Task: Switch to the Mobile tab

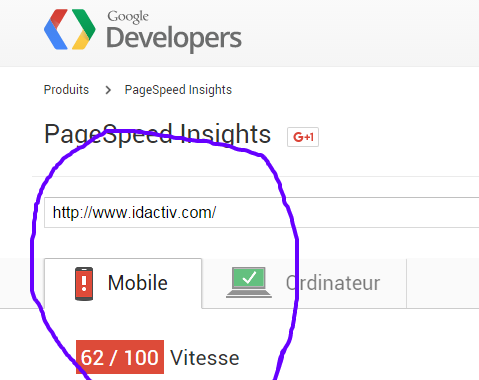Action: 123,283
